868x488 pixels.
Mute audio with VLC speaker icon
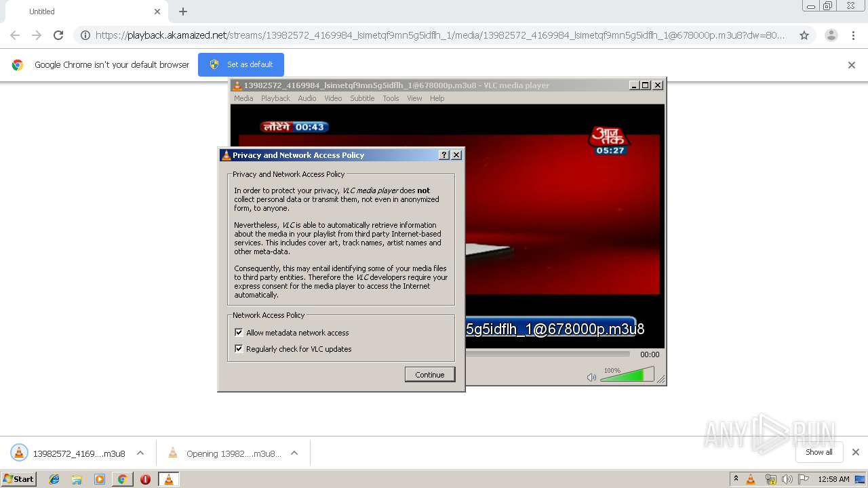pos(591,377)
